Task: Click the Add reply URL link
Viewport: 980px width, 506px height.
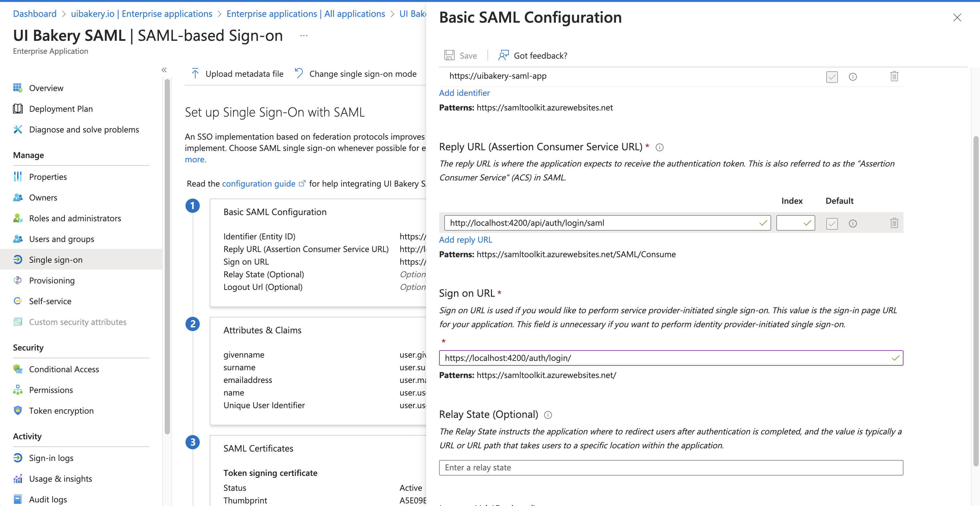Action: click(x=465, y=239)
